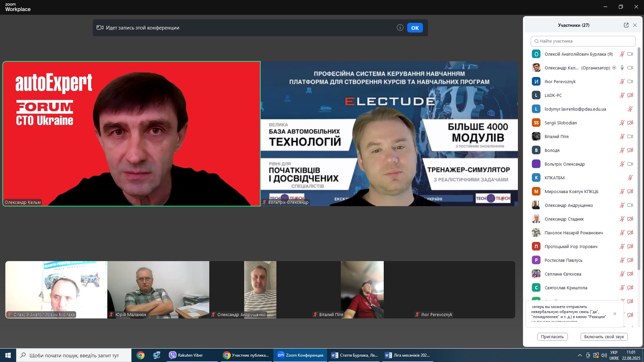Click muted mic icon for Олександр Стадник
644x362 pixels.
click(x=622, y=219)
